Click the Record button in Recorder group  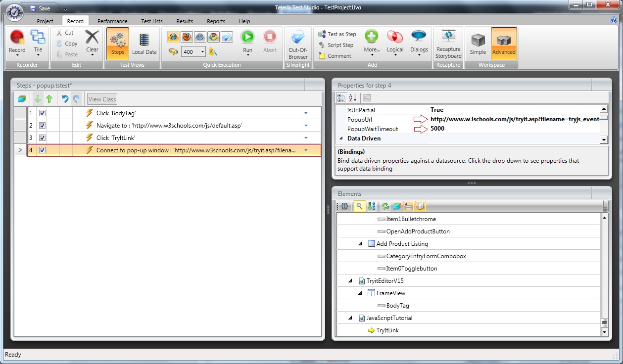pos(17,43)
